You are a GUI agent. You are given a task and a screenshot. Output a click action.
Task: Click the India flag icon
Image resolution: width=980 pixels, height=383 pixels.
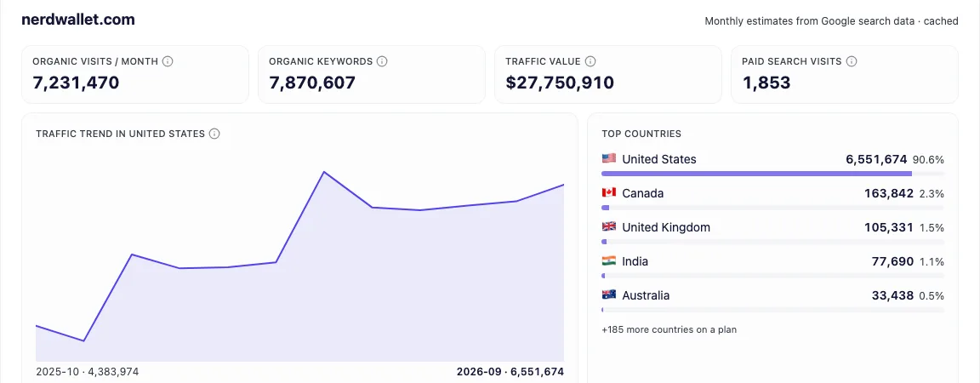pyautogui.click(x=609, y=260)
